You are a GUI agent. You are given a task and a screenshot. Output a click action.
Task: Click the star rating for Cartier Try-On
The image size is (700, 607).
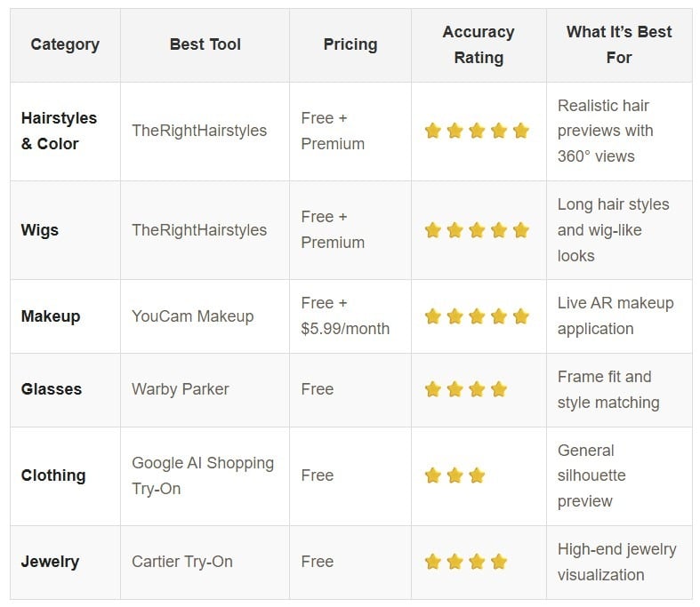tap(465, 562)
